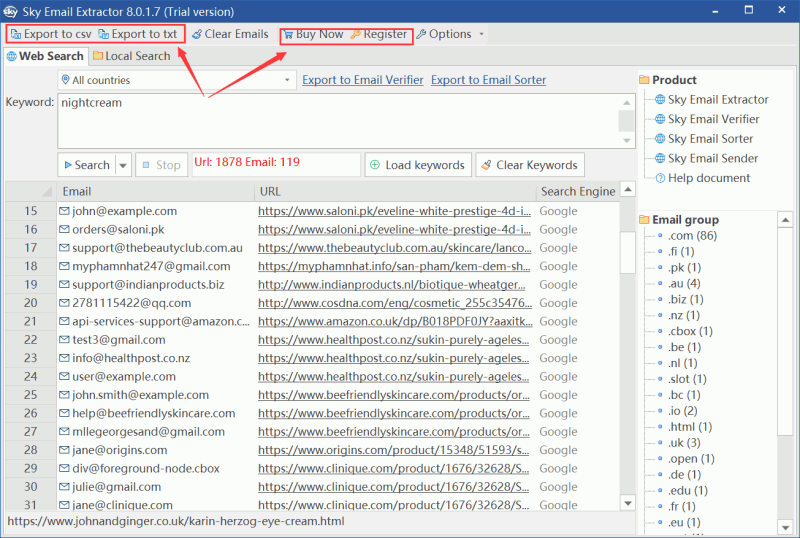This screenshot has height=538, width=800.
Task: Open the Search button dropdown arrow
Action: 124,165
